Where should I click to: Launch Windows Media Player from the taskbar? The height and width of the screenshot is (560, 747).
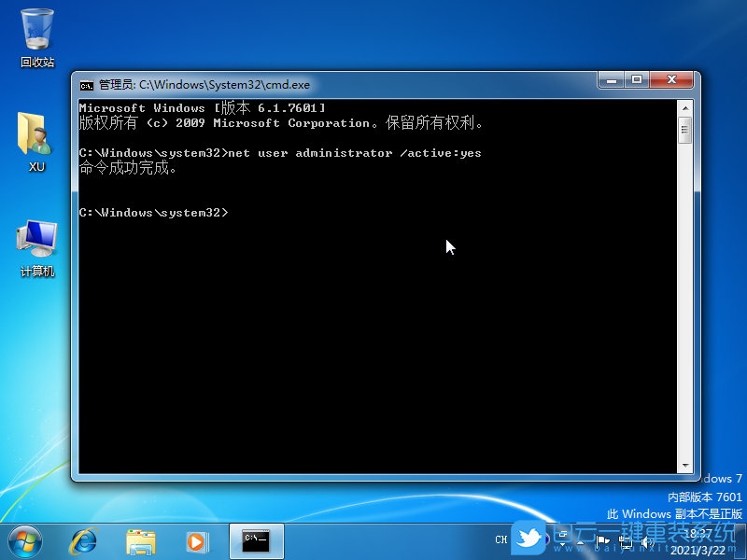point(196,541)
